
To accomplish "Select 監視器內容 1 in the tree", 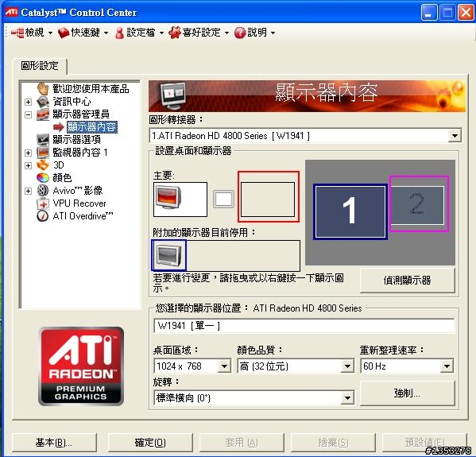I will [80, 153].
